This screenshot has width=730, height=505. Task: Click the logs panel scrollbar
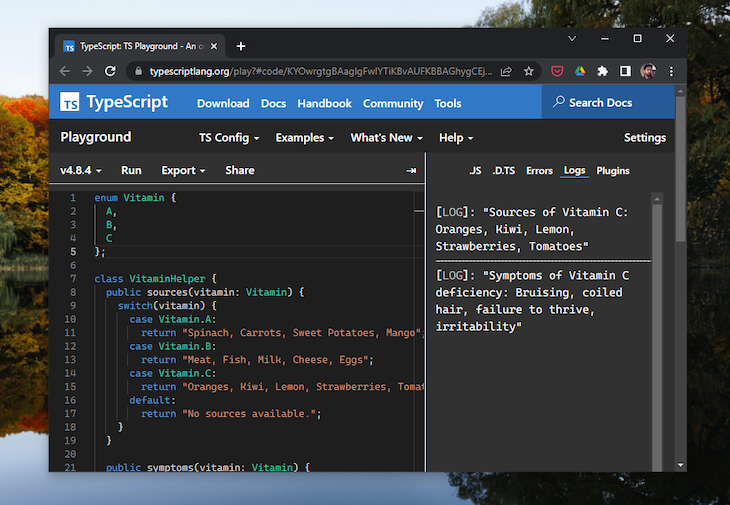pyautogui.click(x=657, y=337)
